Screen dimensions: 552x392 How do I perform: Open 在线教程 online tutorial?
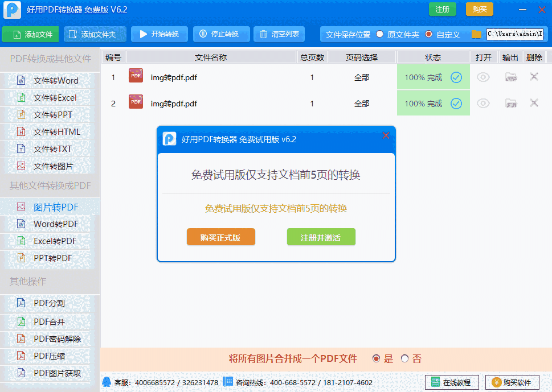tap(452, 383)
